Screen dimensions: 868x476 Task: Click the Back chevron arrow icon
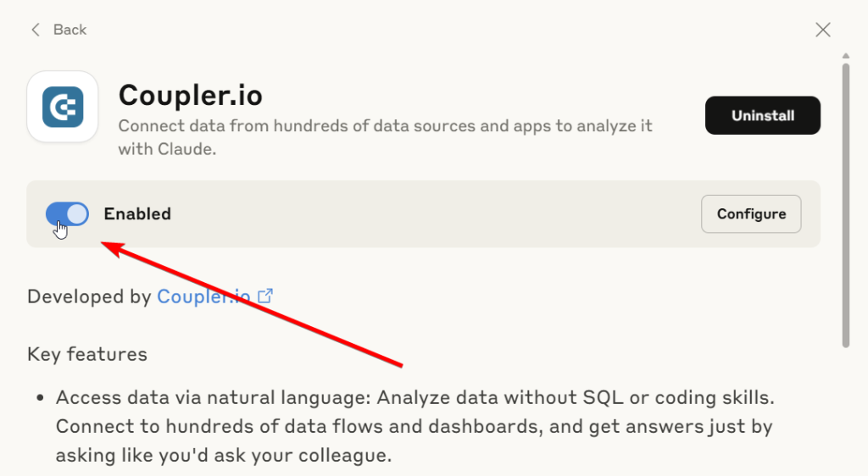(x=36, y=30)
